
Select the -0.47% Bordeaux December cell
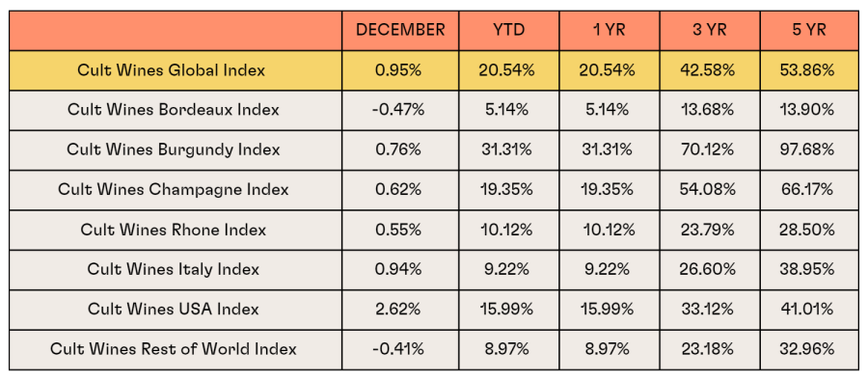[400, 110]
